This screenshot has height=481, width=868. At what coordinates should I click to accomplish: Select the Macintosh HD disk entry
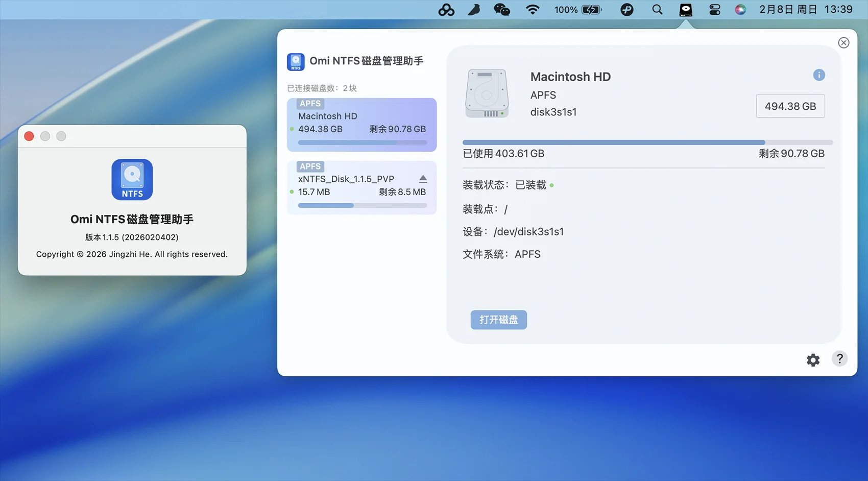[361, 125]
